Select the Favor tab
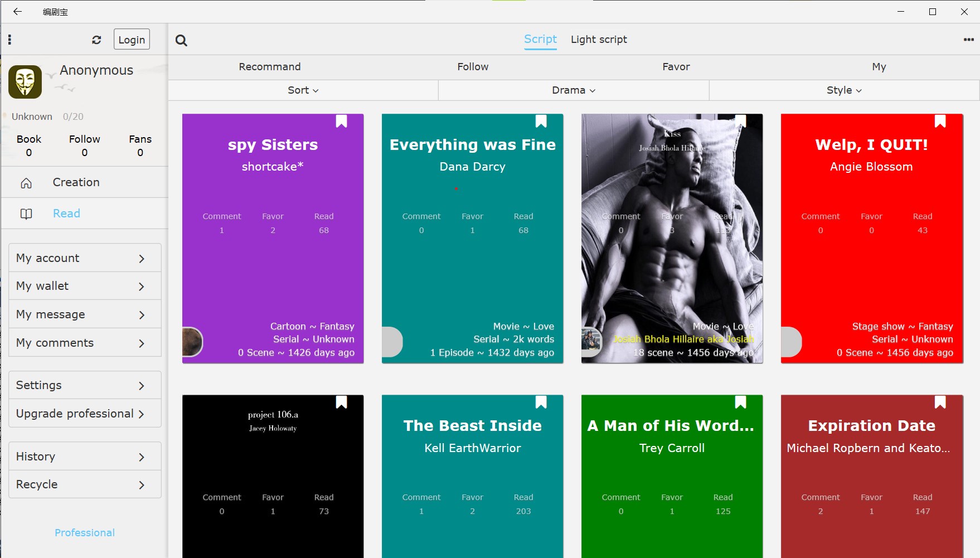This screenshot has height=558, width=980. (676, 67)
